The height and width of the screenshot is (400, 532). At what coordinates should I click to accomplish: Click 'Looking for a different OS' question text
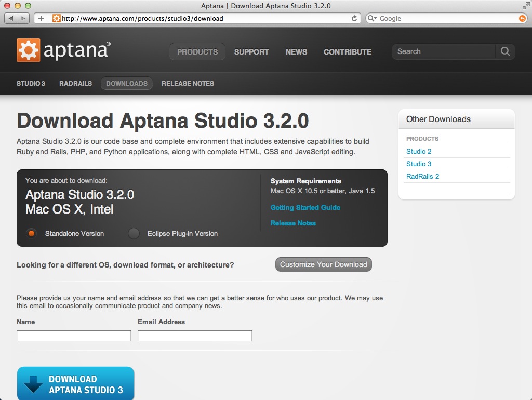click(x=125, y=265)
